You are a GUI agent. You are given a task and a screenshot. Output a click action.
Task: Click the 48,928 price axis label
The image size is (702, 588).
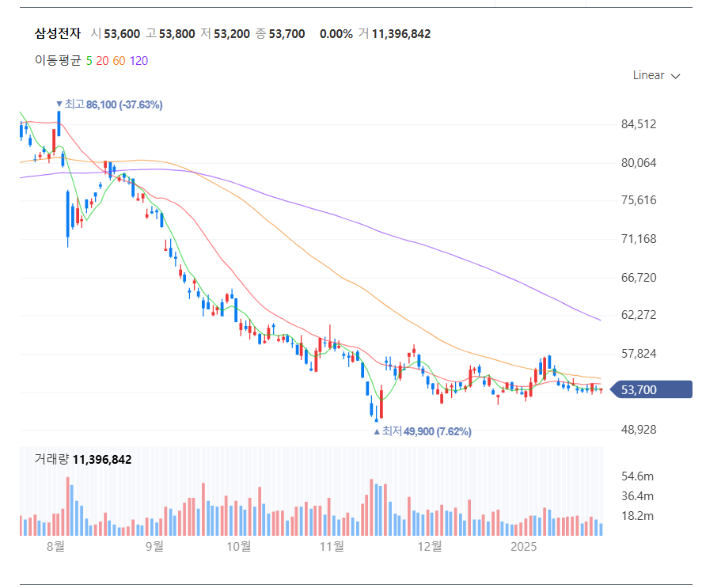coord(639,430)
